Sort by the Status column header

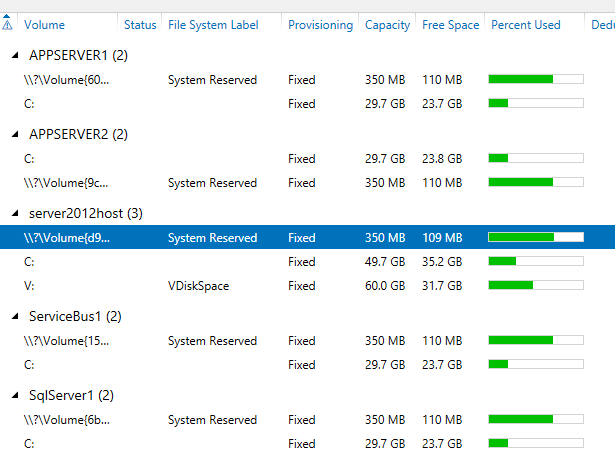click(140, 25)
